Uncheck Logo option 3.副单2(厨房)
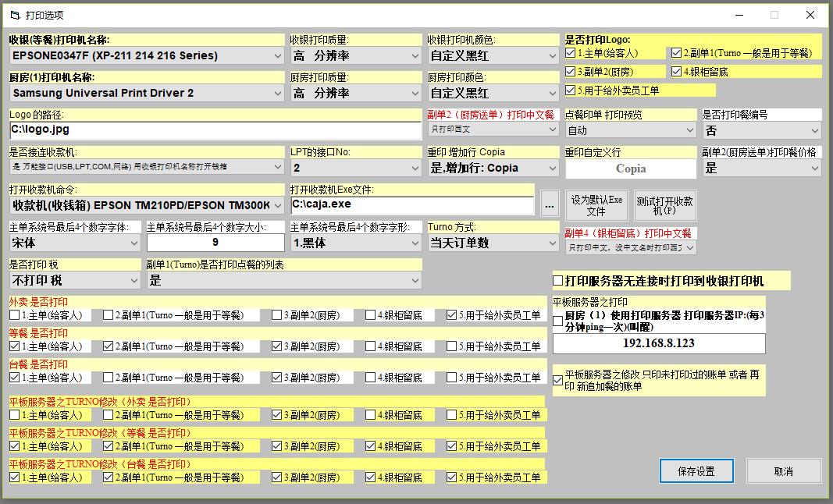The image size is (833, 504). (571, 71)
